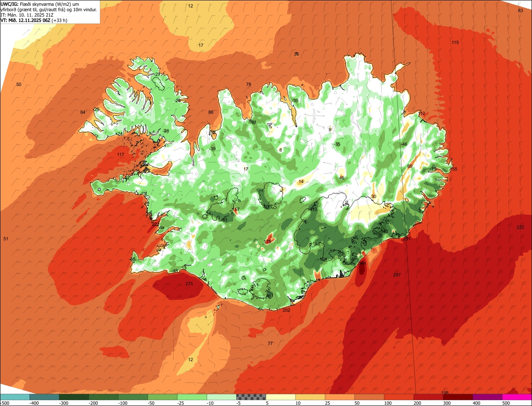Click the purple swatch between 400 and 500

tap(487, 397)
